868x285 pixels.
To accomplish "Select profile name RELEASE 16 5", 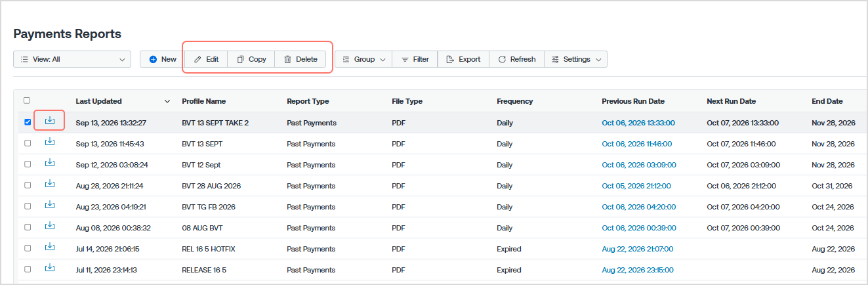I will point(204,270).
